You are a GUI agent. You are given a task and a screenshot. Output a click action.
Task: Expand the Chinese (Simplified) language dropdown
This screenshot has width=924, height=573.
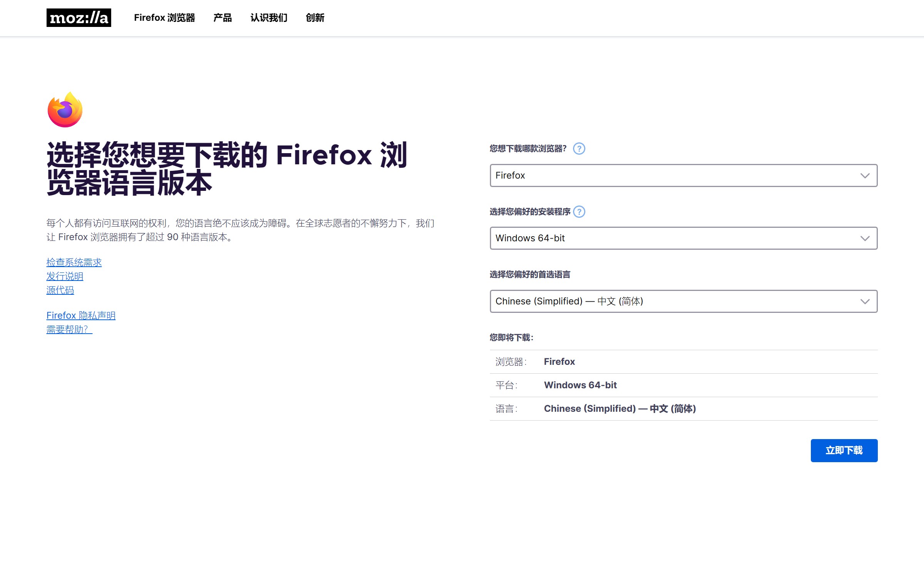(683, 301)
